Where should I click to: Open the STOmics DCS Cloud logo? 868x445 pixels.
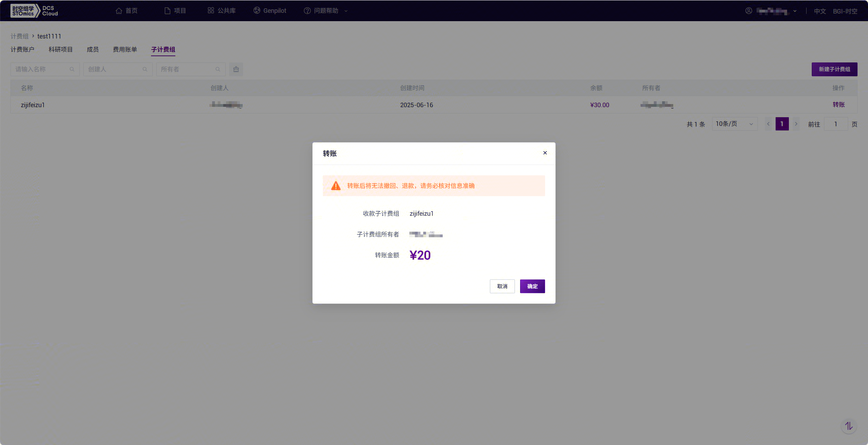point(34,11)
